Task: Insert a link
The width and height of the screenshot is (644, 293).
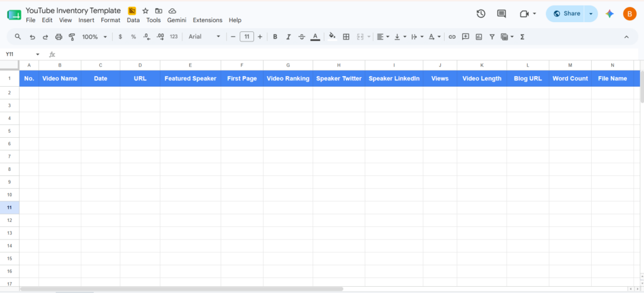Action: [452, 37]
